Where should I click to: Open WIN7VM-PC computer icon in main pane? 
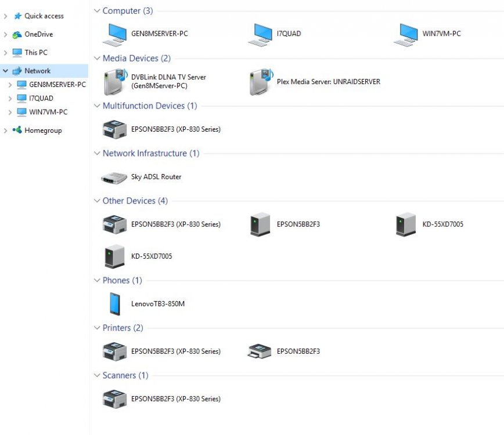click(x=406, y=34)
